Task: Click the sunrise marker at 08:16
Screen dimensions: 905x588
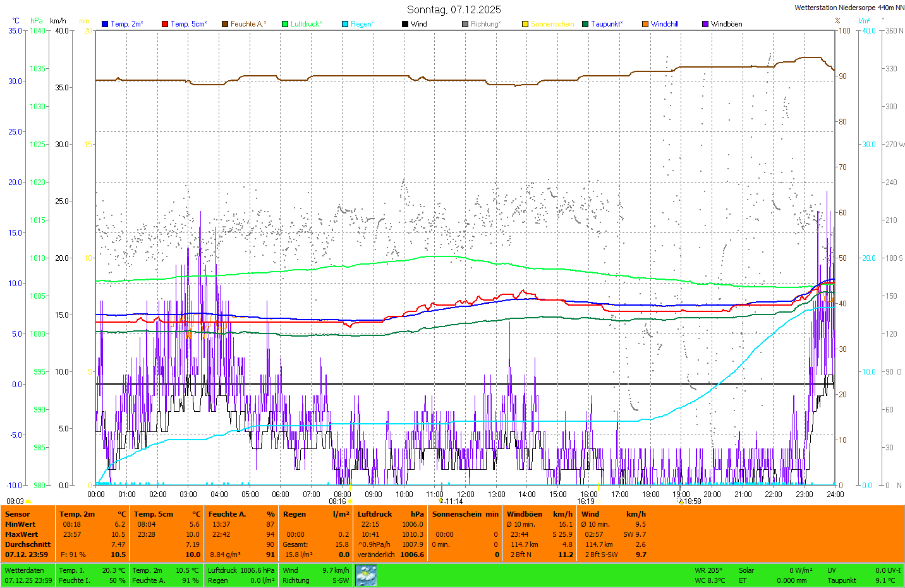Action: (350, 501)
